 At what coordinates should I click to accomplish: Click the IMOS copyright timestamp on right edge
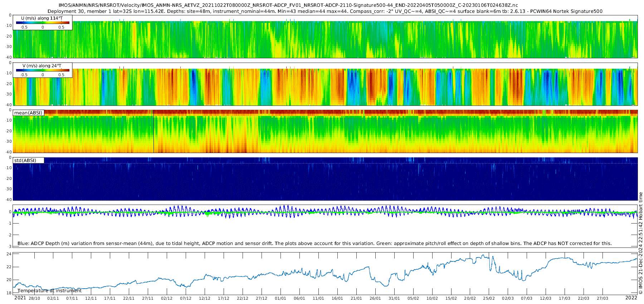(x=640, y=243)
